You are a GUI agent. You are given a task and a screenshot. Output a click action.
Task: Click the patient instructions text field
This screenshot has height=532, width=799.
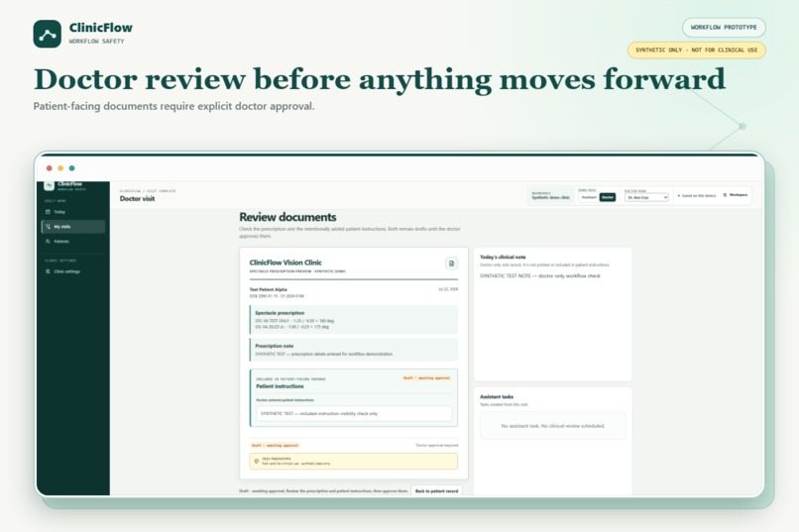(354, 413)
